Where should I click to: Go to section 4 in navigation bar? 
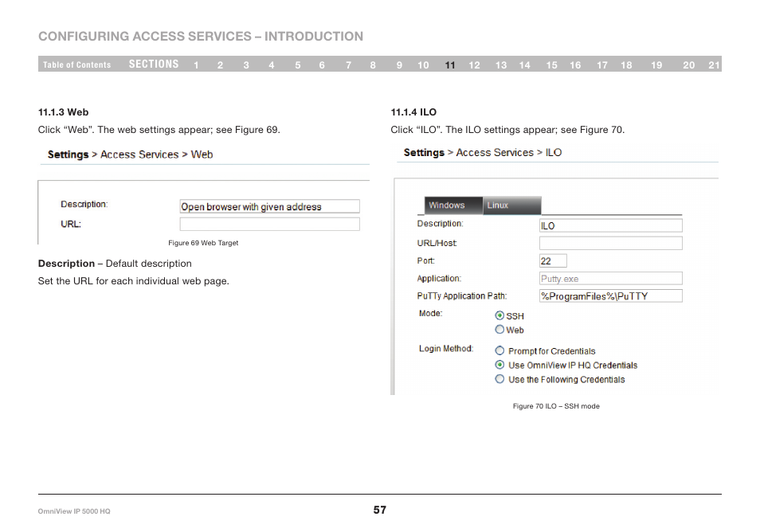272,65
